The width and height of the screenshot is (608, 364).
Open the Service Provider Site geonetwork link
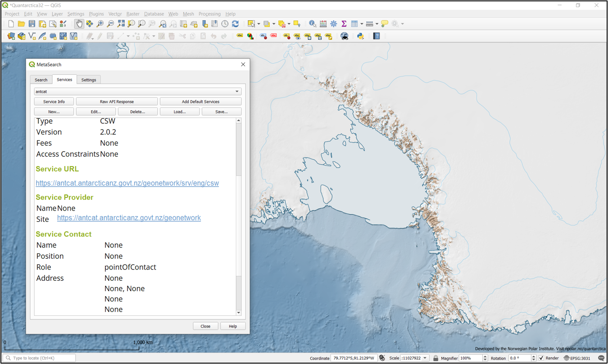[129, 218]
